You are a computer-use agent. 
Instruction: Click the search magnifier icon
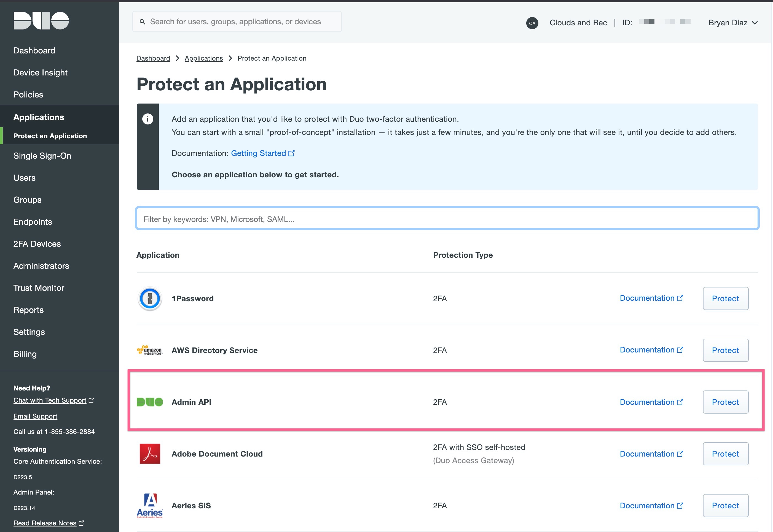point(143,22)
